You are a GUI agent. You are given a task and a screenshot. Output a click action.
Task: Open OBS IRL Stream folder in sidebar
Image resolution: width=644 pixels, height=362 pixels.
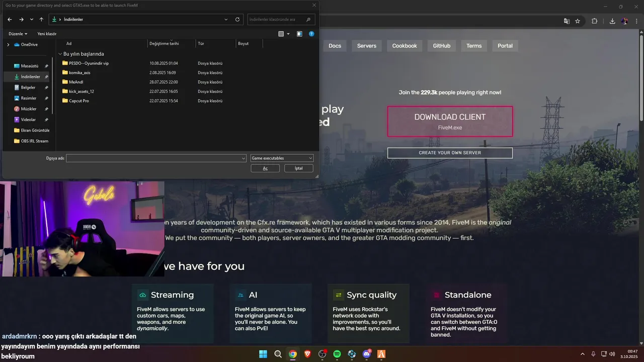click(x=31, y=141)
